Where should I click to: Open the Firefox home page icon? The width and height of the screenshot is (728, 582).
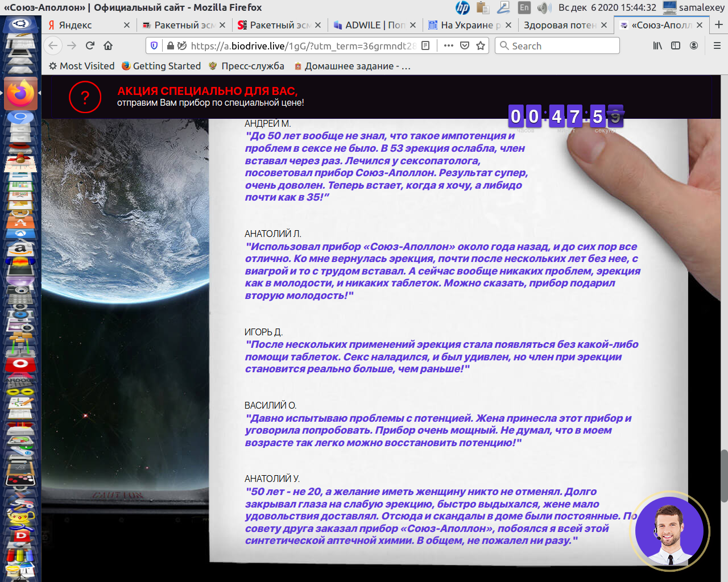pos(108,45)
